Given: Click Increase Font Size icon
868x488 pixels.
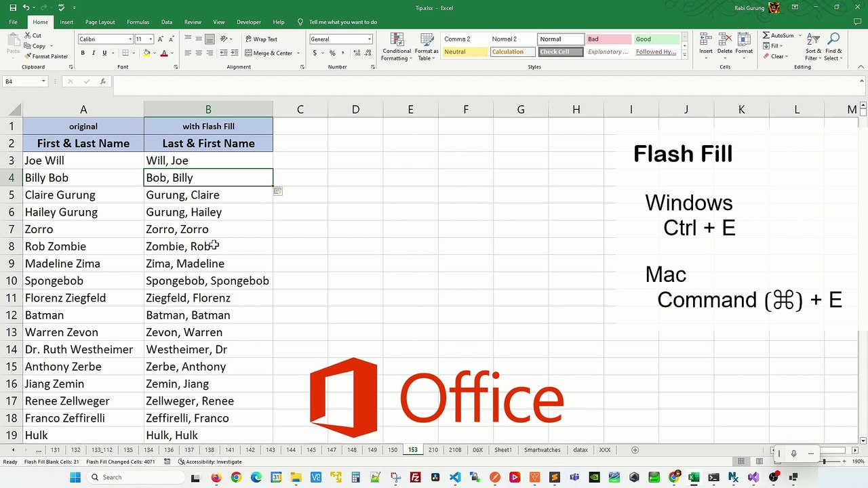Looking at the screenshot, I should pyautogui.click(x=161, y=39).
